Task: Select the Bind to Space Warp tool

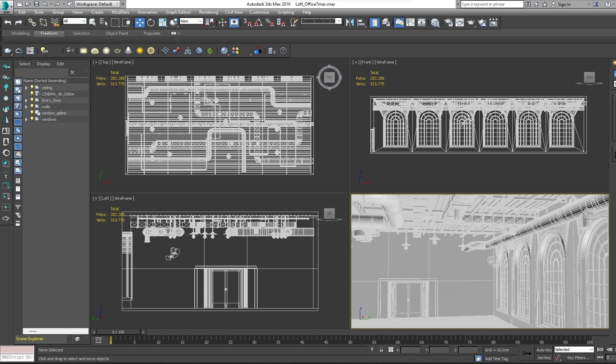Action: pos(55,22)
